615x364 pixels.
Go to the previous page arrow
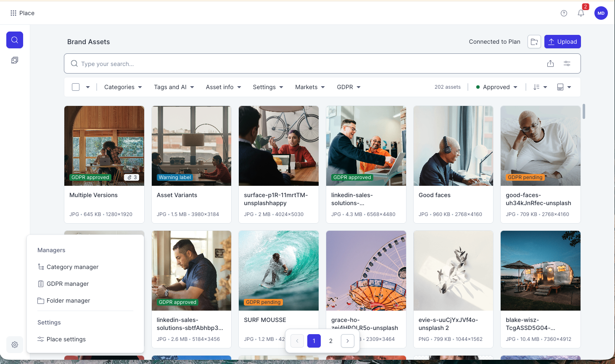pyautogui.click(x=297, y=341)
